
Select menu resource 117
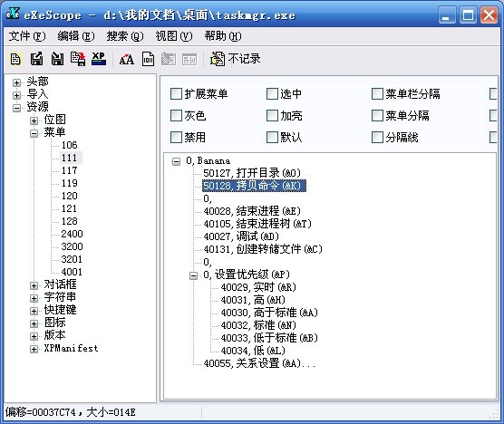70,170
